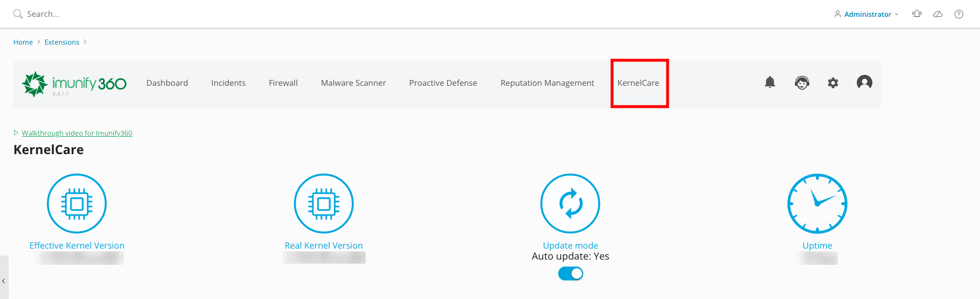Screen dimensions: 980x299
Task: Select the Proactive Defense tab
Action: click(443, 83)
